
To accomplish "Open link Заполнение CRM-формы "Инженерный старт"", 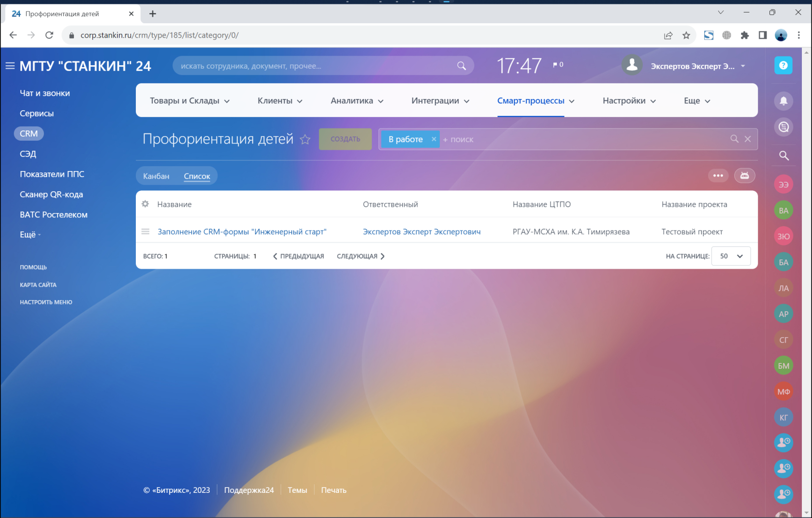I will click(242, 231).
